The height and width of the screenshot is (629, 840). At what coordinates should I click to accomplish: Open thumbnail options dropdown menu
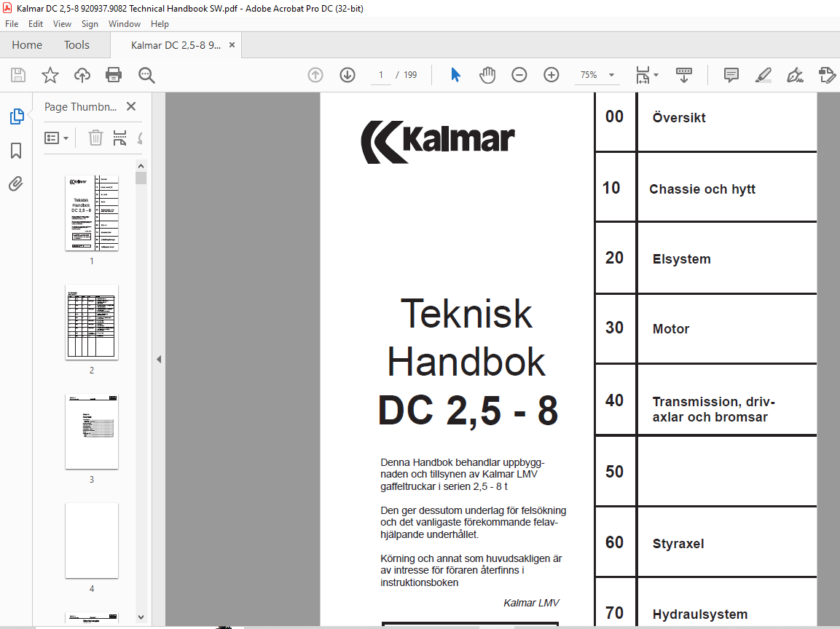tap(56, 138)
